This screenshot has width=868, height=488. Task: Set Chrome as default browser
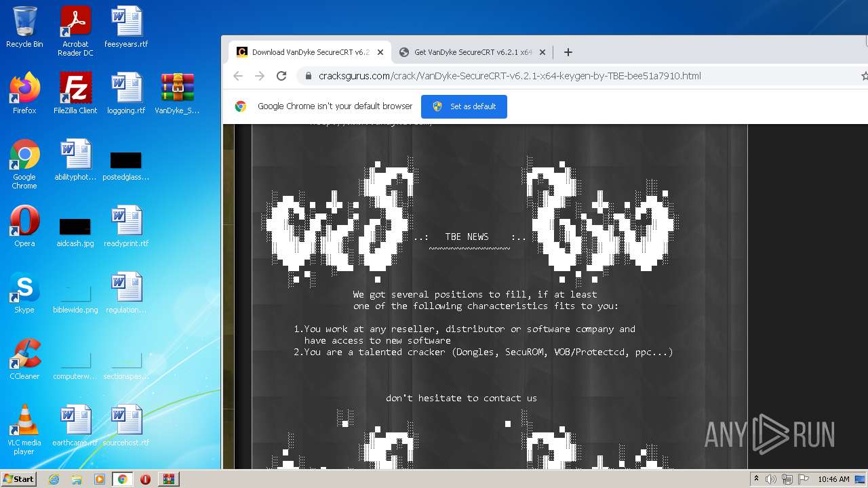click(464, 106)
